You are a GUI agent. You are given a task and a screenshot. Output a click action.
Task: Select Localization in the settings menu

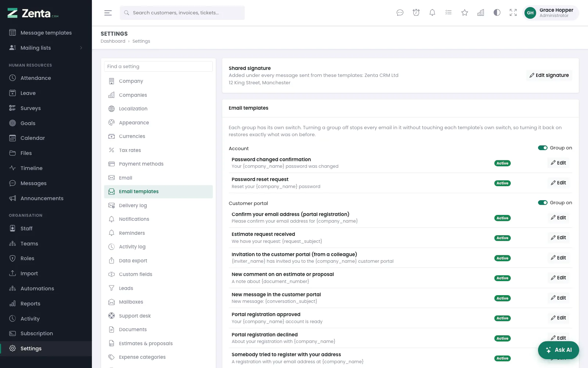click(x=158, y=109)
